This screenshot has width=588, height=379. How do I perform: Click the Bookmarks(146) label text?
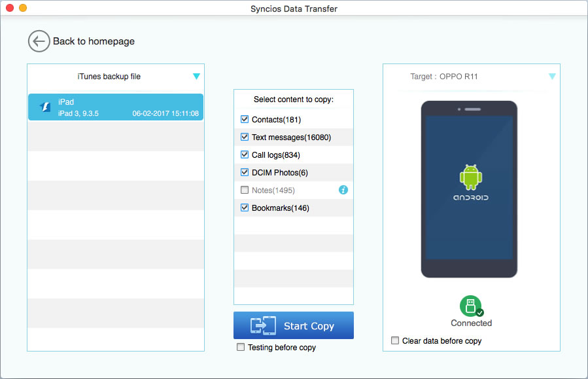(281, 208)
